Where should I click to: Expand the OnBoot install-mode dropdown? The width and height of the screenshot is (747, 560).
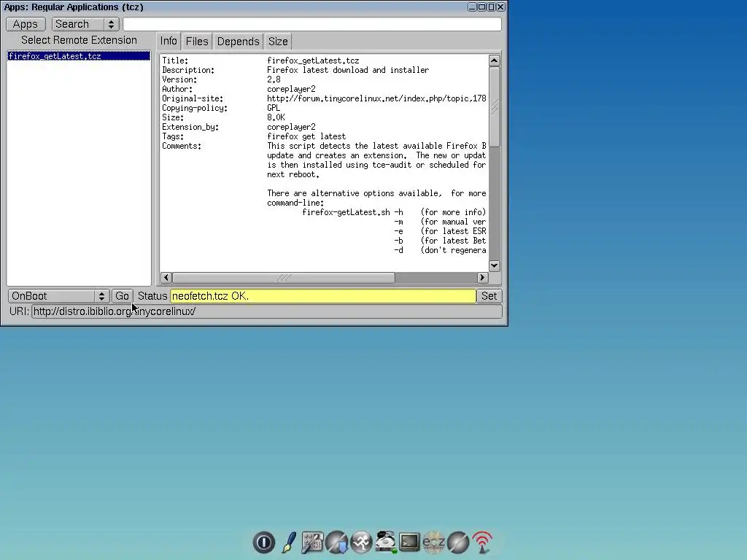coord(58,296)
